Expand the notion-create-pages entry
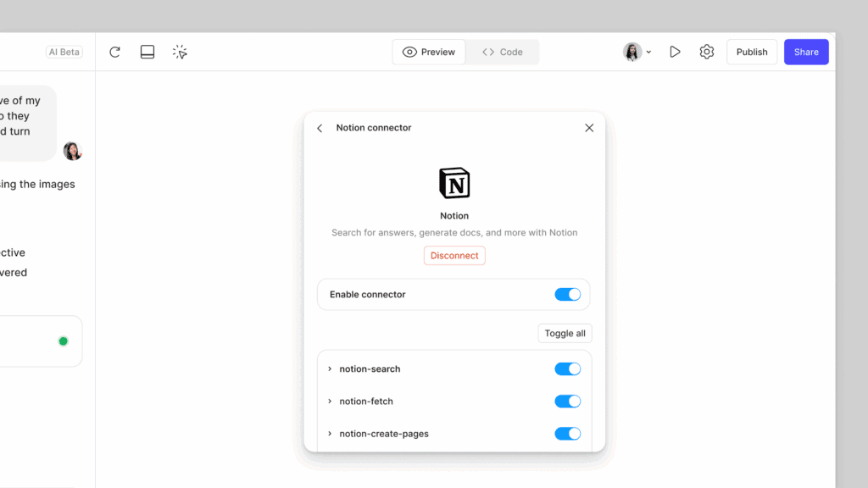Screen dimensions: 868x488 point(329,433)
